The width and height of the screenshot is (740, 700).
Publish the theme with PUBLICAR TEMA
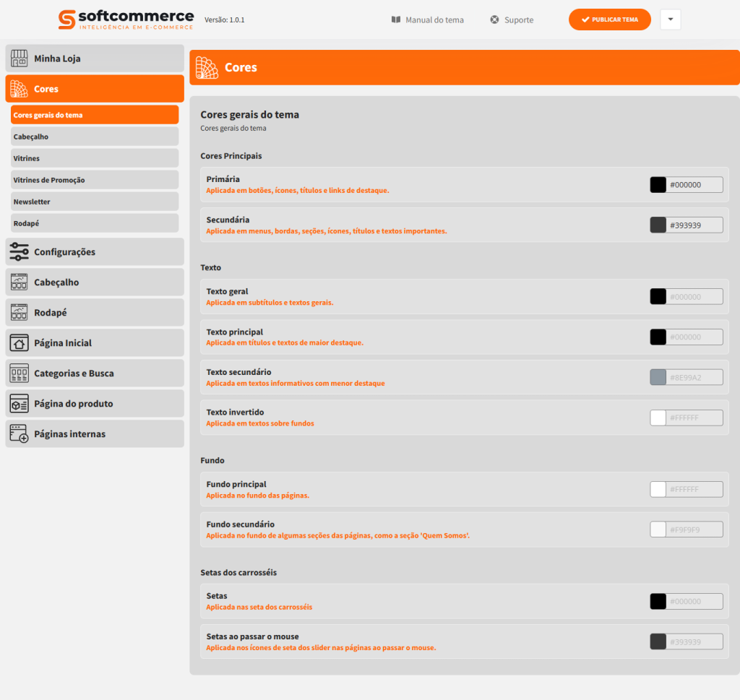pos(610,20)
